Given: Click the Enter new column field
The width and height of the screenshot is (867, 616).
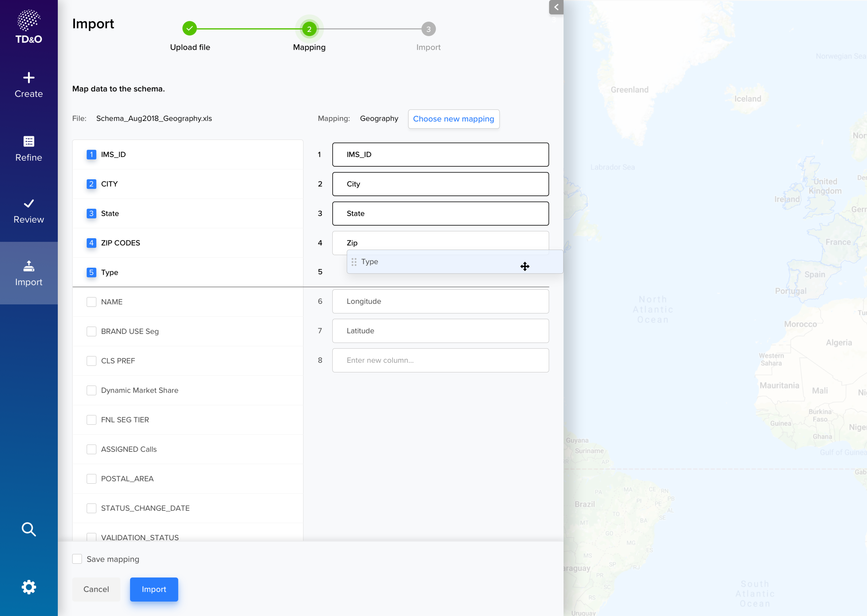Looking at the screenshot, I should click(x=440, y=360).
